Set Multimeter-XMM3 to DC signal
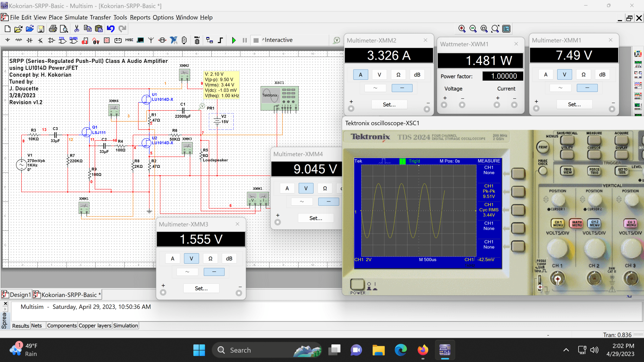The image size is (644, 362). click(214, 272)
